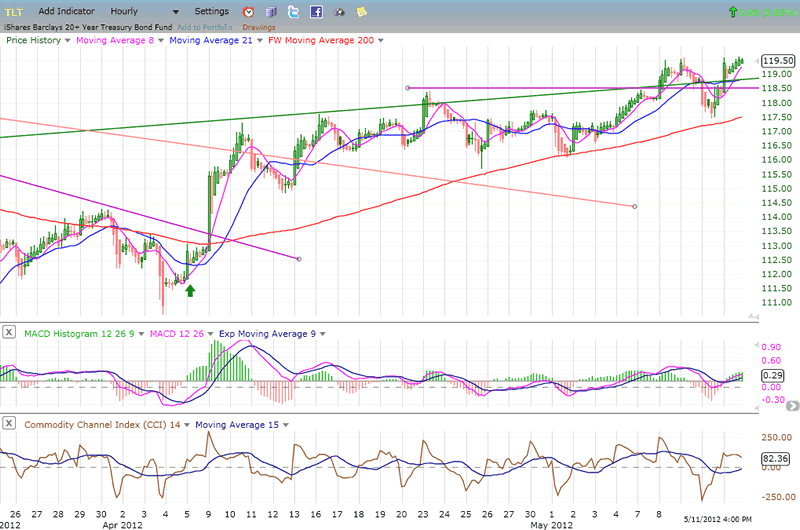The width and height of the screenshot is (800, 530).
Task: Close the MACD Histogram indicator panel
Action: click(x=8, y=332)
